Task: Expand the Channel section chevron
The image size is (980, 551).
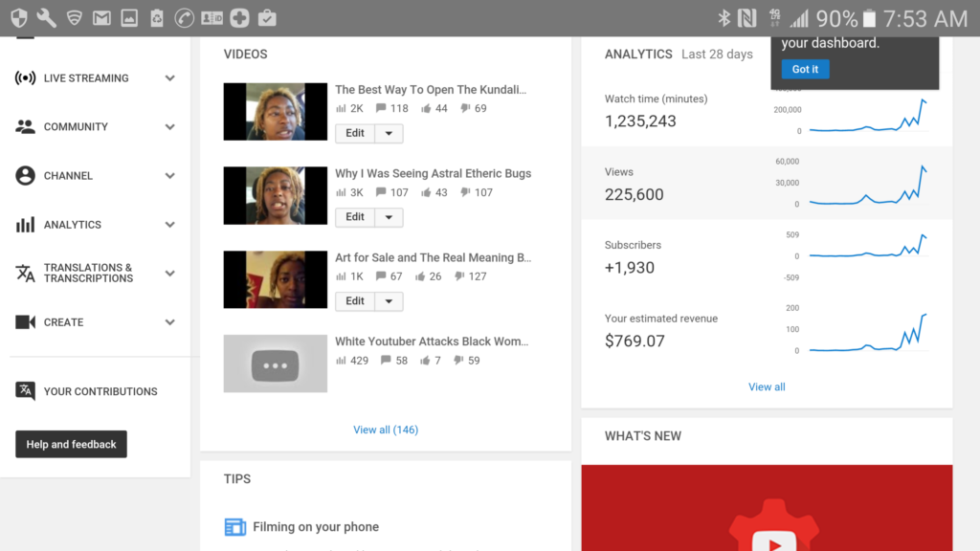Action: (x=169, y=176)
